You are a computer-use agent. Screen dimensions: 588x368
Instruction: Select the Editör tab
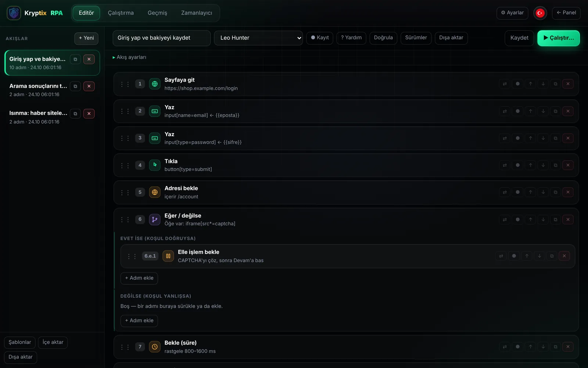click(x=86, y=13)
